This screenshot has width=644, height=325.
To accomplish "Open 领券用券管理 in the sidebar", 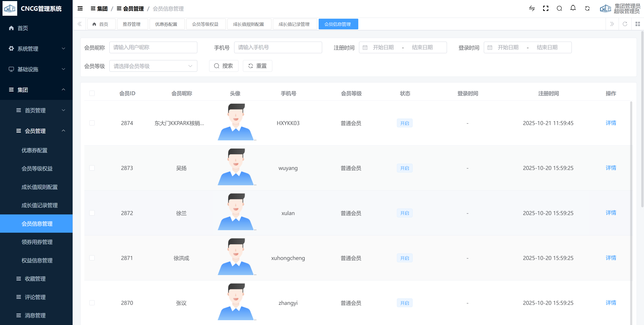I will (37, 242).
